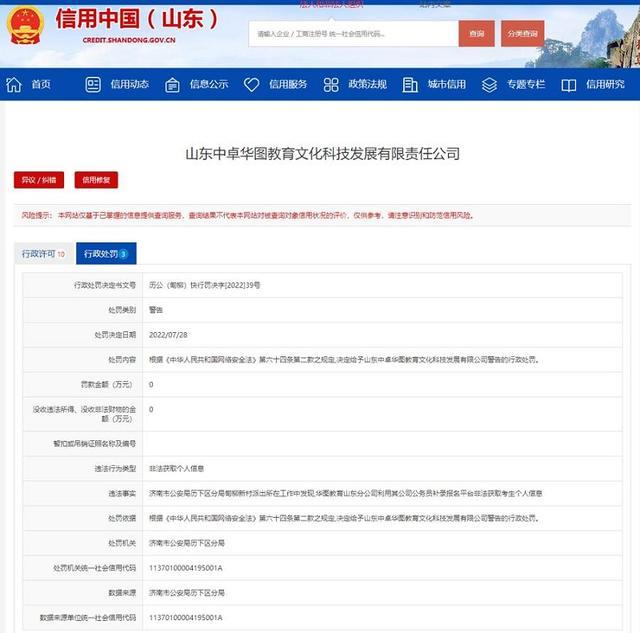
Task: Click the decision number ending [2022]39号
Action: (x=204, y=285)
